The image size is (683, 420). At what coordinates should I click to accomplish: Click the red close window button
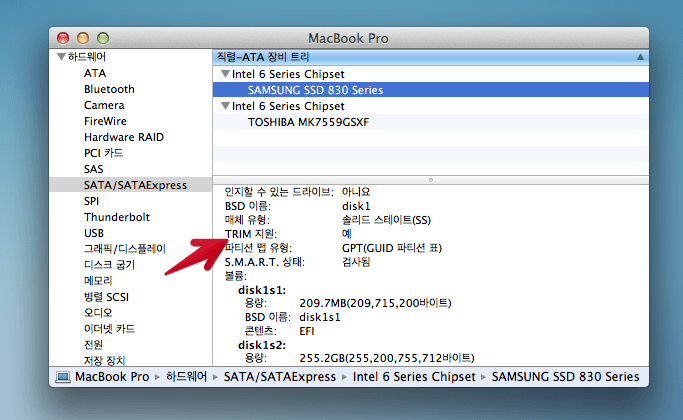(x=63, y=38)
